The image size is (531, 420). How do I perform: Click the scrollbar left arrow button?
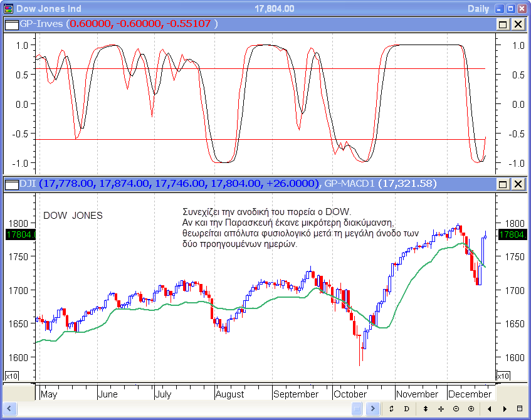[x=9, y=409]
